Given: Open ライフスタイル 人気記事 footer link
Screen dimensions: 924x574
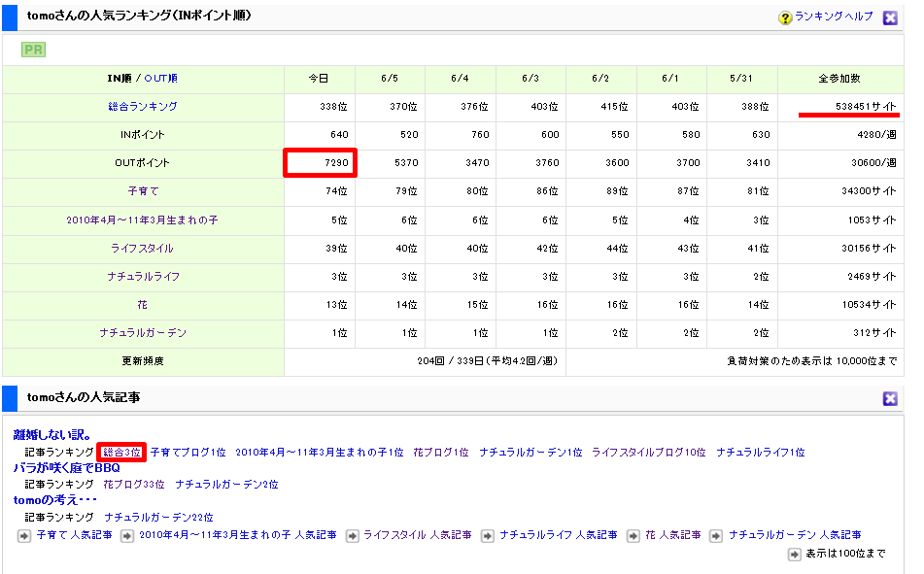Looking at the screenshot, I should (417, 535).
